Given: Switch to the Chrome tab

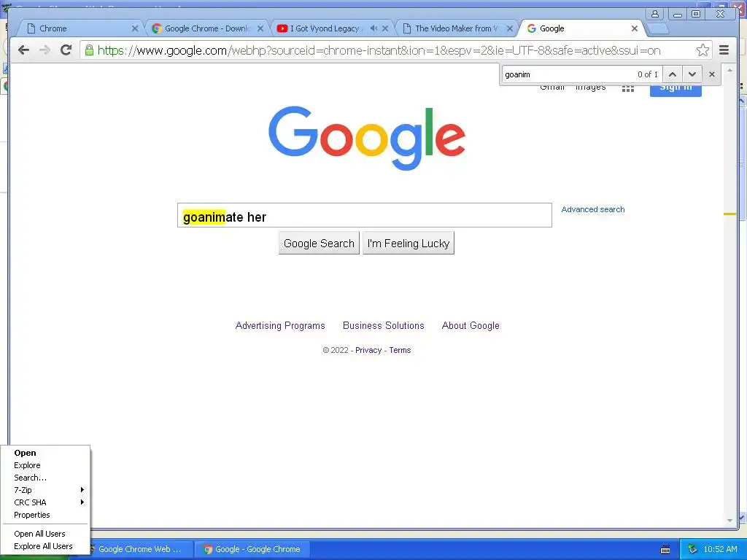Looking at the screenshot, I should point(79,28).
